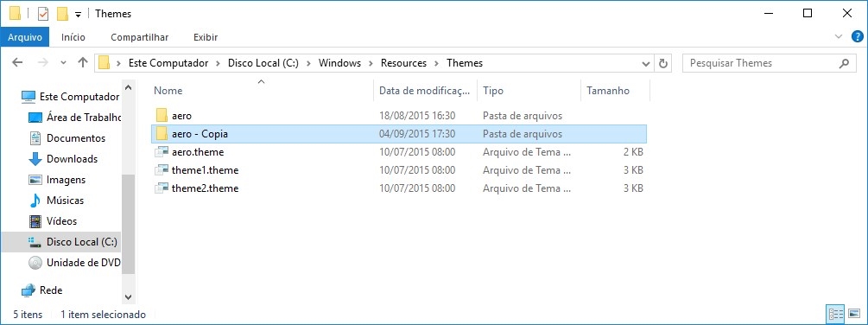This screenshot has width=868, height=325.
Task: Click breadcrumb chevron before Este Computador
Action: pyautogui.click(x=118, y=63)
